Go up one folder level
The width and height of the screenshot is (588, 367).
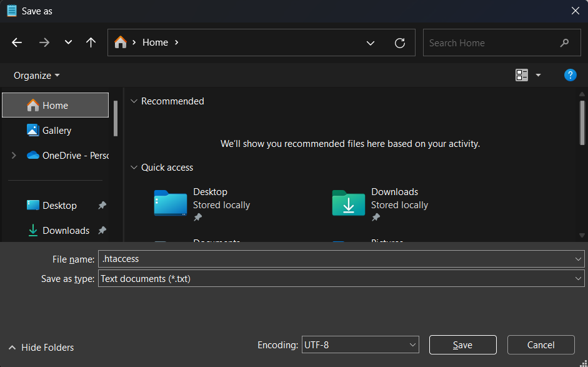(91, 43)
